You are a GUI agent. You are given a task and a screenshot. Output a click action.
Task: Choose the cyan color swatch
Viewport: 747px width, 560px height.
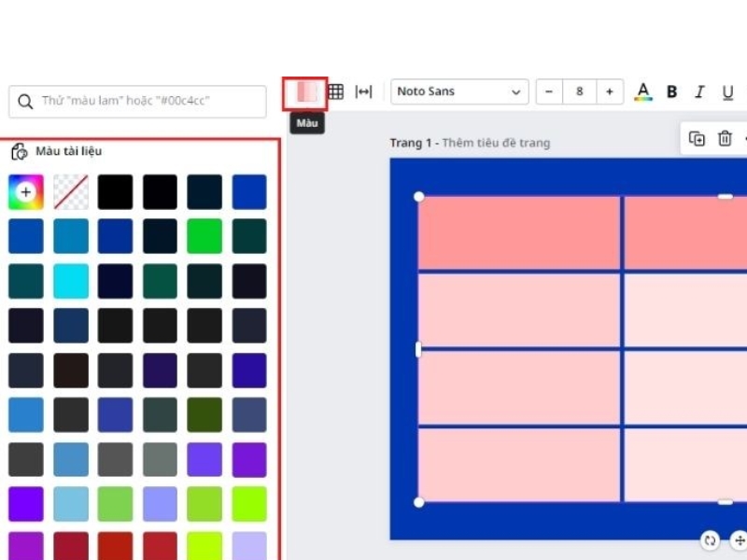[x=70, y=281]
